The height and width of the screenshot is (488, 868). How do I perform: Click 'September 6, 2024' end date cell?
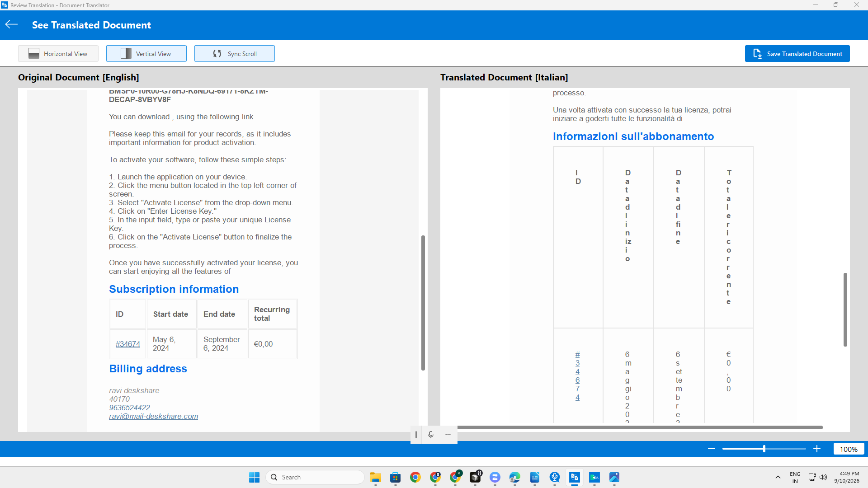(x=222, y=344)
